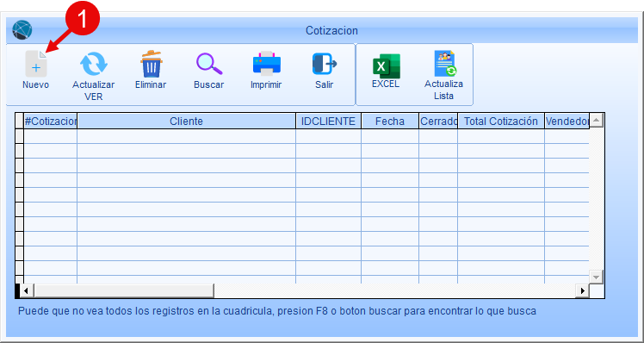This screenshot has width=644, height=343.
Task: Click the Actualizar VER refresh icon
Action: pos(94,64)
